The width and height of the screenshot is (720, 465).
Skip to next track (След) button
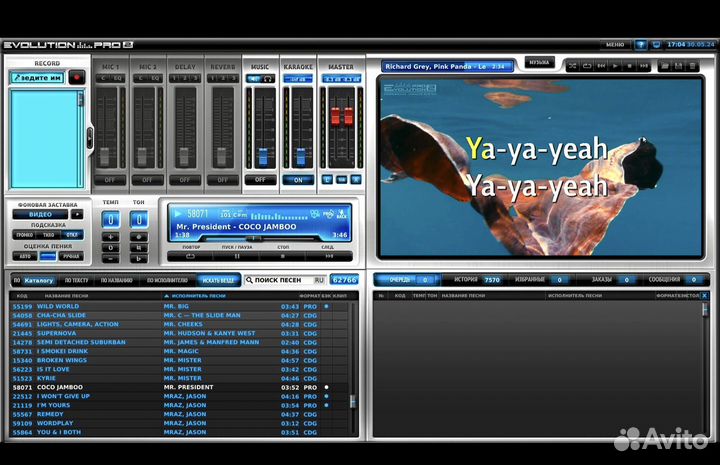(327, 256)
